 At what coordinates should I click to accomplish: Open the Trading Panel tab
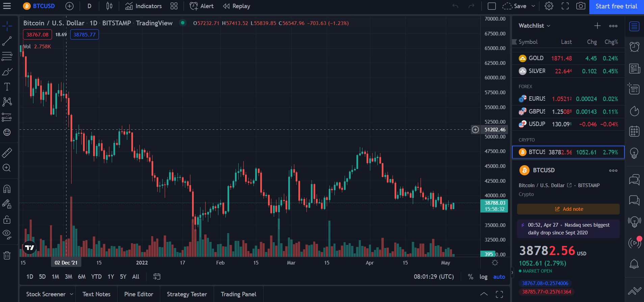(x=239, y=294)
